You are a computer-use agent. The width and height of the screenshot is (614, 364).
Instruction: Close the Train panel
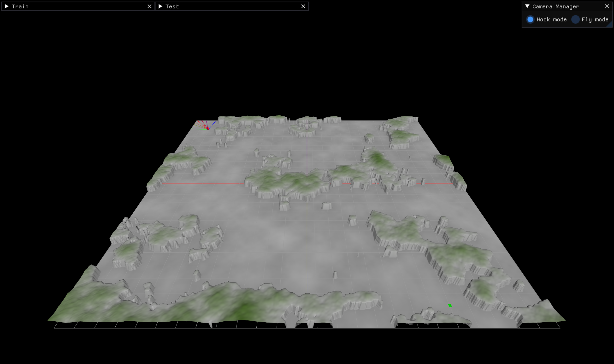(149, 6)
